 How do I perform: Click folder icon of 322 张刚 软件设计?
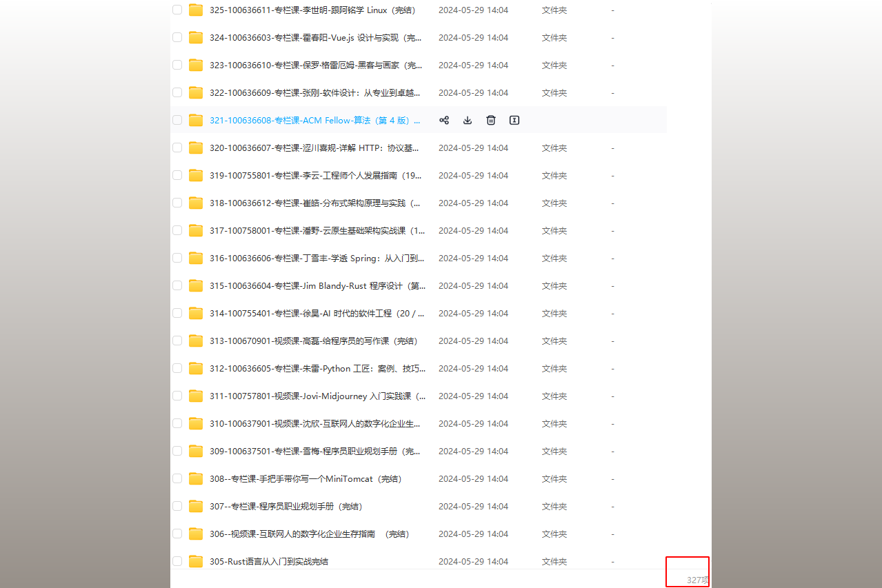point(196,92)
